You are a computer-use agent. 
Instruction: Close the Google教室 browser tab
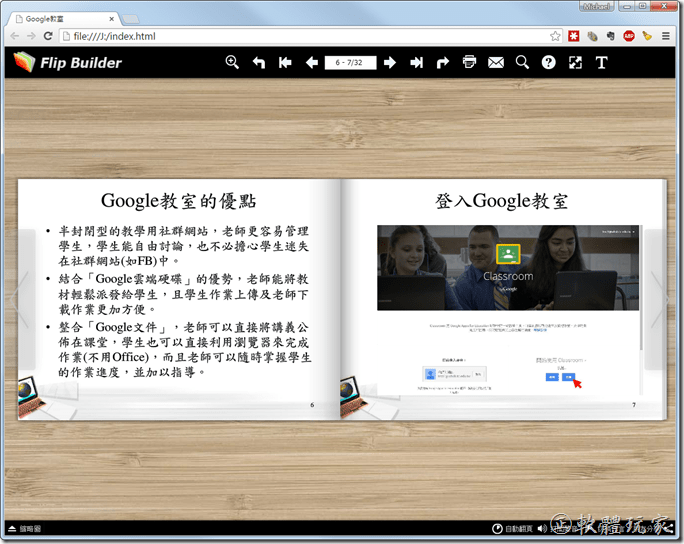coord(112,19)
